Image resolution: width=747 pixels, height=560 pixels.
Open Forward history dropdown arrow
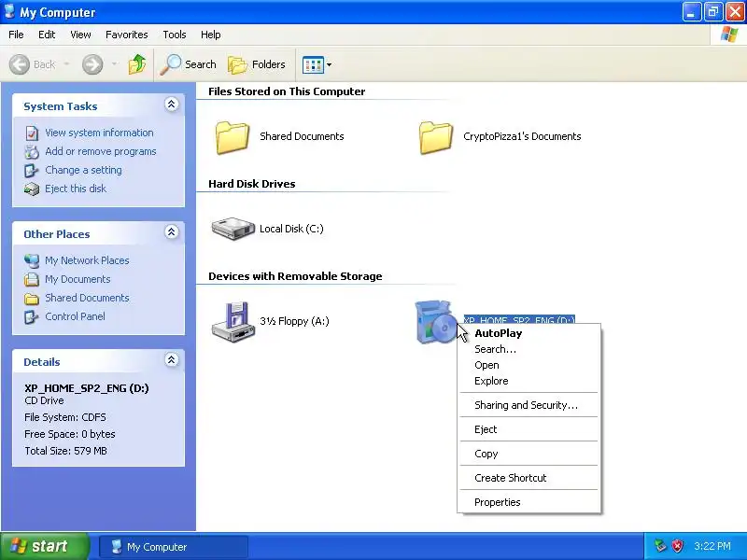pyautogui.click(x=114, y=63)
